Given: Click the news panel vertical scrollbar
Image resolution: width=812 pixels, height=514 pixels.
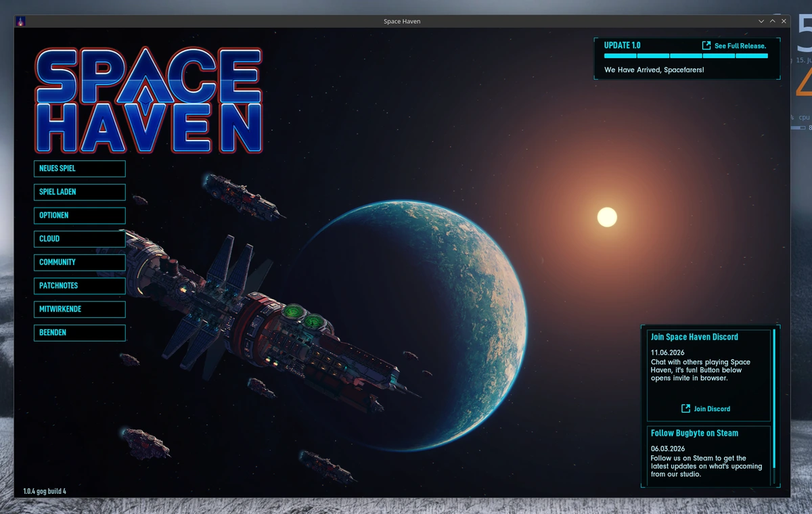Looking at the screenshot, I should pyautogui.click(x=774, y=406).
